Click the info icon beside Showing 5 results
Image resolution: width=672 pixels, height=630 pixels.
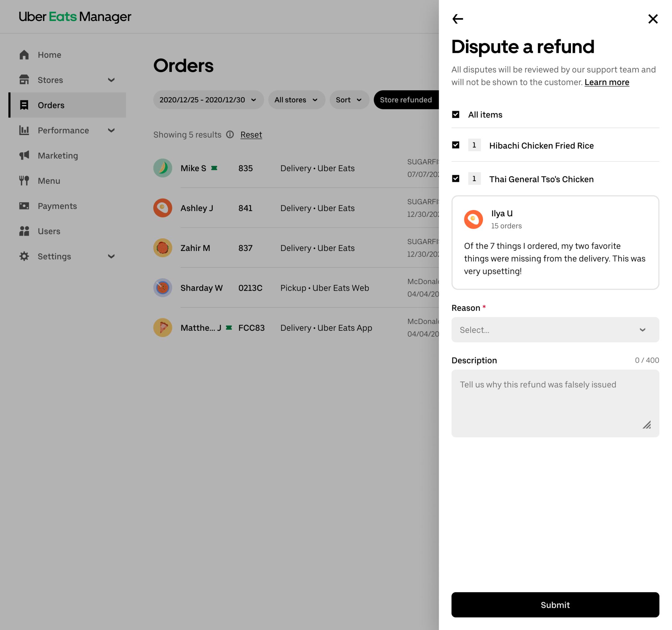(x=230, y=135)
